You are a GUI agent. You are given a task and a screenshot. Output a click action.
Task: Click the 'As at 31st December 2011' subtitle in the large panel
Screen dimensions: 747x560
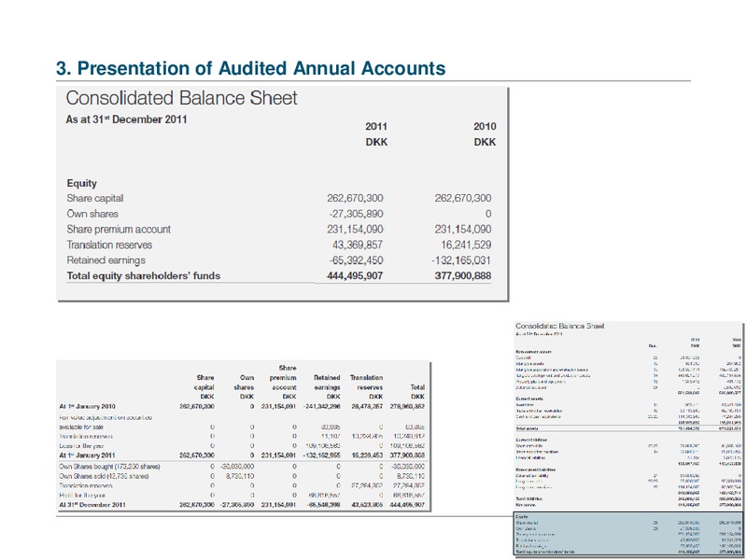click(126, 119)
